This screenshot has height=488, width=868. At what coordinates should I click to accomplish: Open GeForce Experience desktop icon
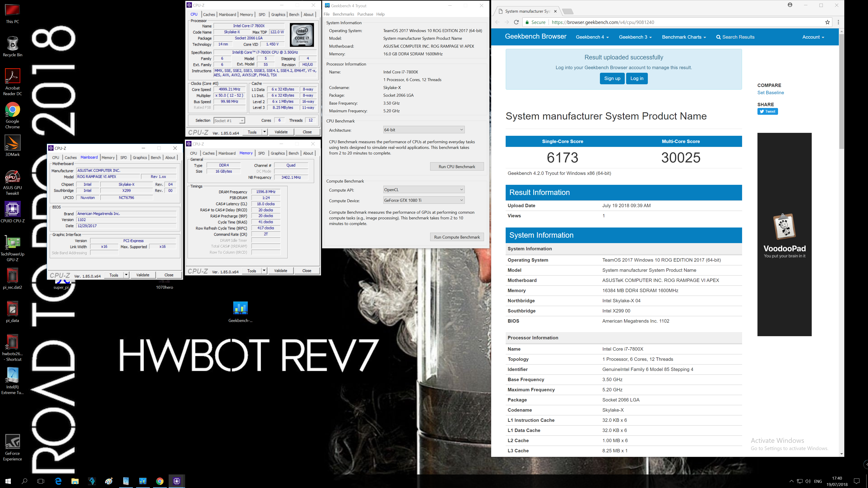[x=12, y=448]
